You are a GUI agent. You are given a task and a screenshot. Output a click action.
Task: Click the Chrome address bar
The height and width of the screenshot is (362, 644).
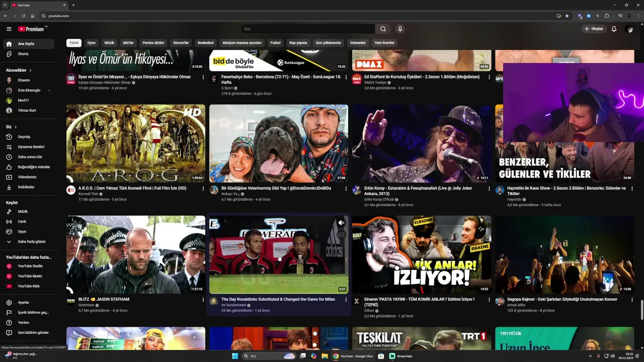point(297,16)
